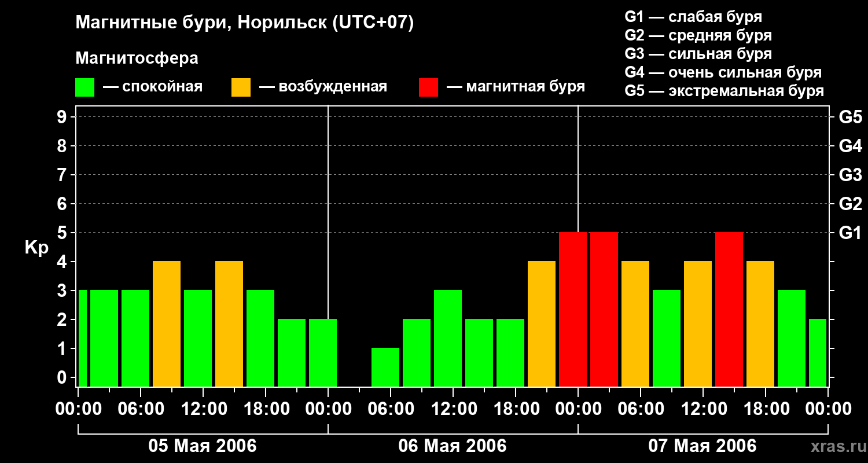This screenshot has height=463, width=868.
Task: Click the '— возбужденная' legend label
Action: click(323, 87)
